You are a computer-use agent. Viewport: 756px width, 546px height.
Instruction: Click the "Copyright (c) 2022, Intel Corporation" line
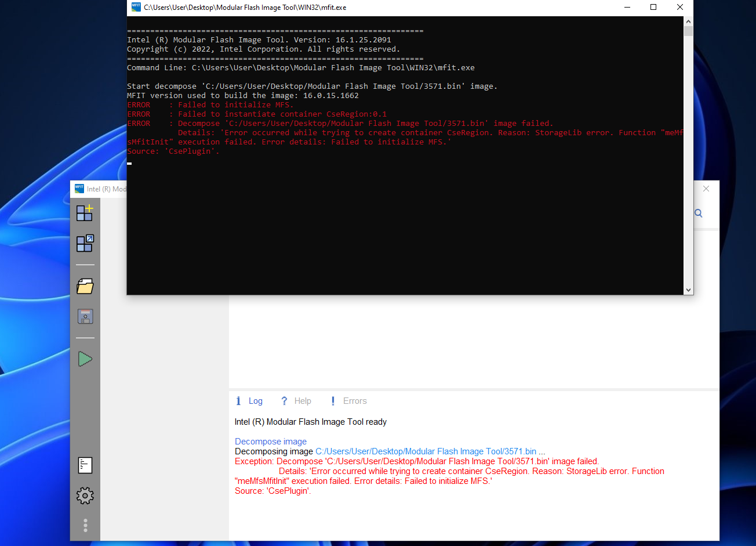coord(264,49)
